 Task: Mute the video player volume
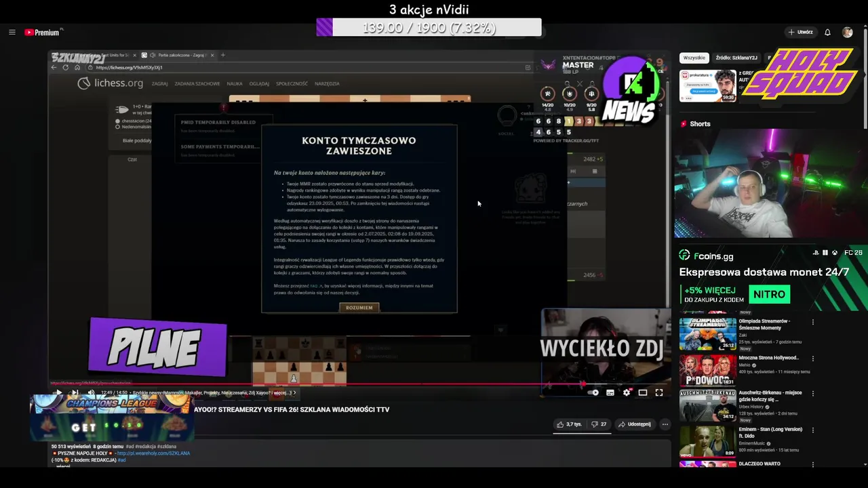91,392
